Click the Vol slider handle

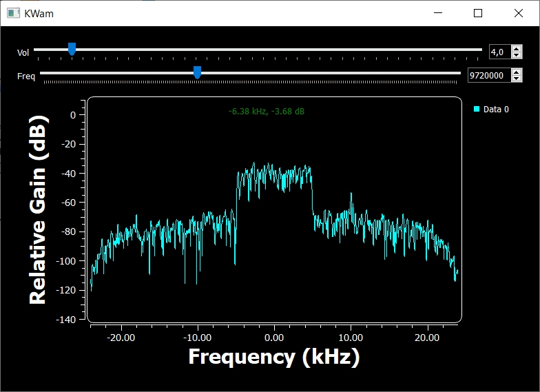pyautogui.click(x=72, y=49)
